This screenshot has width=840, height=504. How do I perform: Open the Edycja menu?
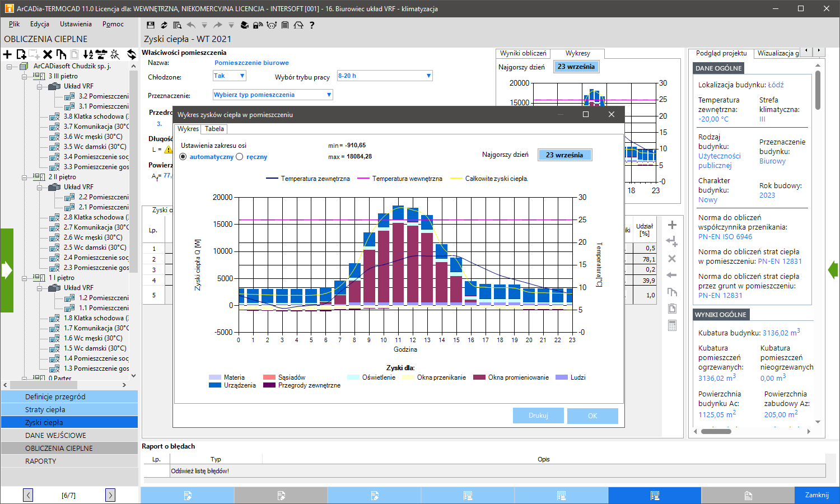coord(40,24)
